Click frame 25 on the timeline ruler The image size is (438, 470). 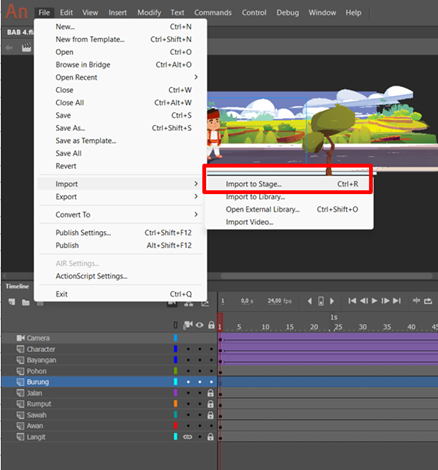tap(338, 327)
